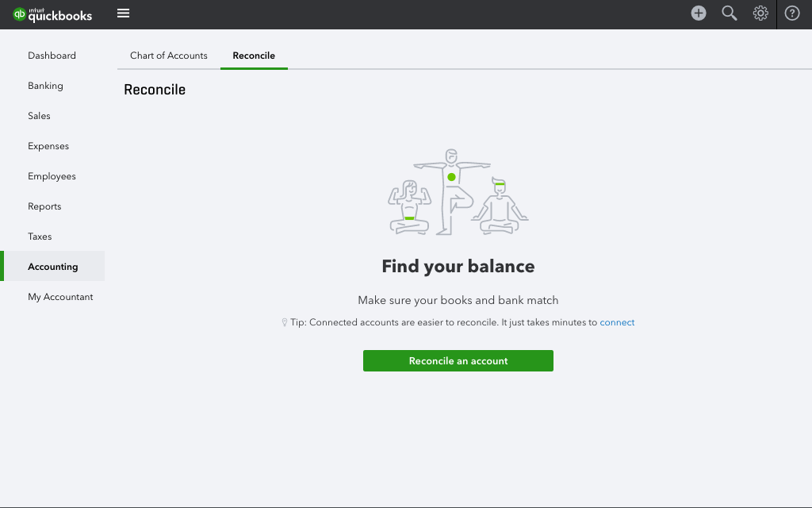Image resolution: width=812 pixels, height=508 pixels.
Task: Go to the Taxes section
Action: click(x=40, y=237)
